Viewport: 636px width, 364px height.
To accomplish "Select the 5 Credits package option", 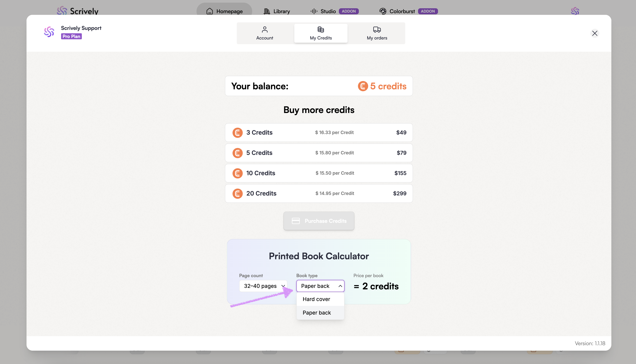I will (x=319, y=153).
